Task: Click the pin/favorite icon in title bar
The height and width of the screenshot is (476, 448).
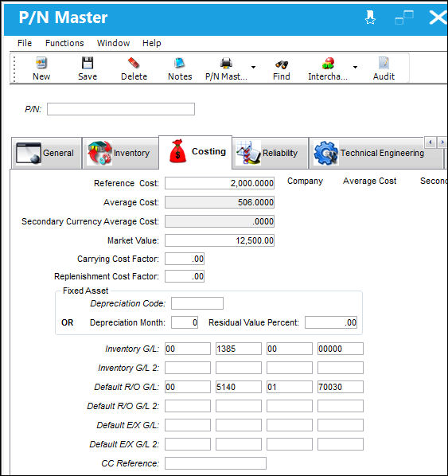Action: [x=370, y=18]
